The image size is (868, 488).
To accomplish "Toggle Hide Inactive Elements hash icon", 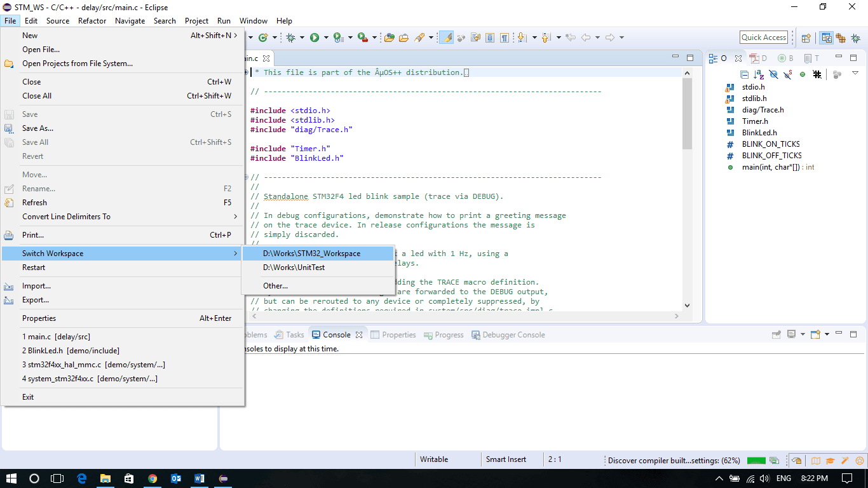I will tap(817, 74).
